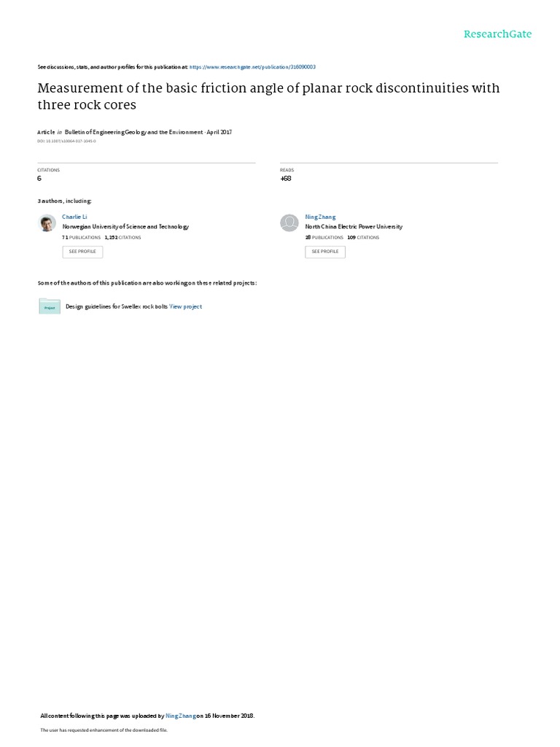Open the View project link
This screenshot has height=747, width=560.
(x=186, y=307)
